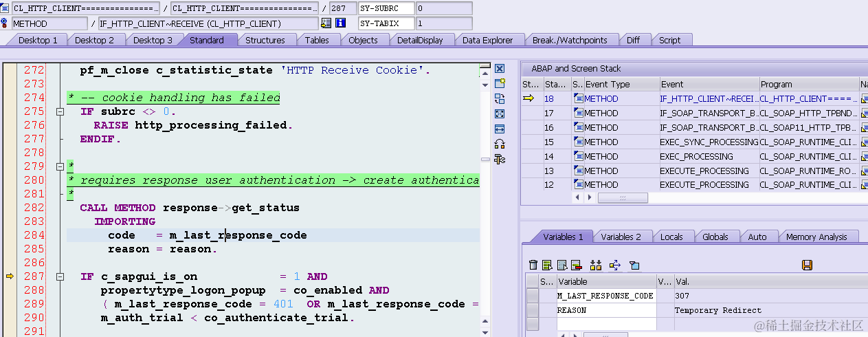Click the replace tool icon
This screenshot has width=868, height=337.
tap(500, 98)
